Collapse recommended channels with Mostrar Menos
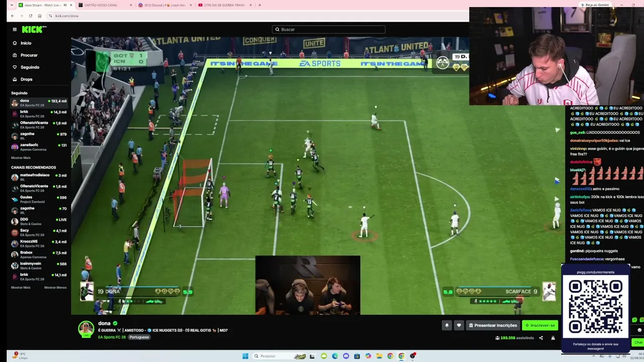 click(55, 288)
